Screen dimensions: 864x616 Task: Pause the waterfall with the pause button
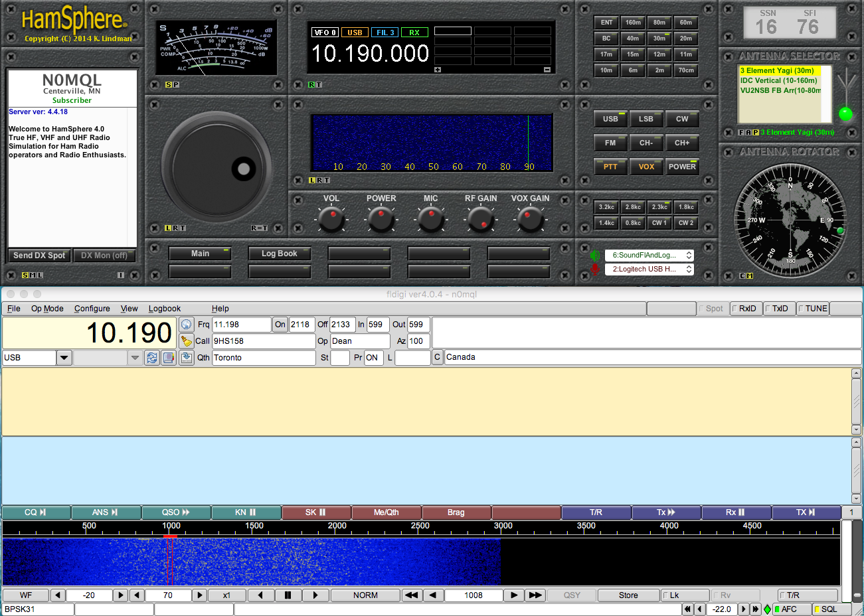[x=288, y=595]
